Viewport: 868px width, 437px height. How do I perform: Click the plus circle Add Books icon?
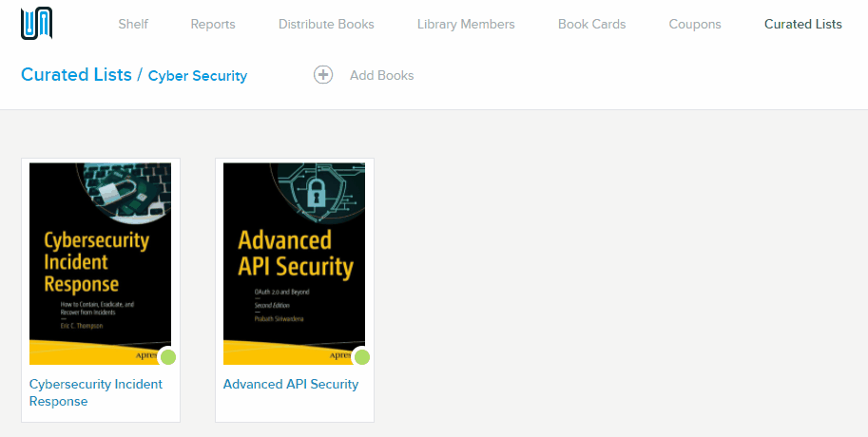[323, 75]
